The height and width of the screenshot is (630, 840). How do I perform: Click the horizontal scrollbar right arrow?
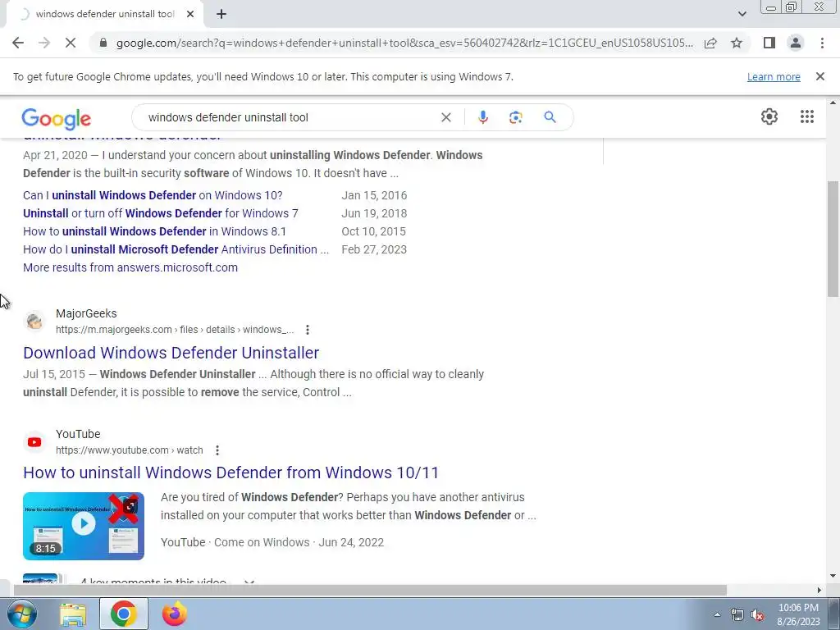coord(819,591)
